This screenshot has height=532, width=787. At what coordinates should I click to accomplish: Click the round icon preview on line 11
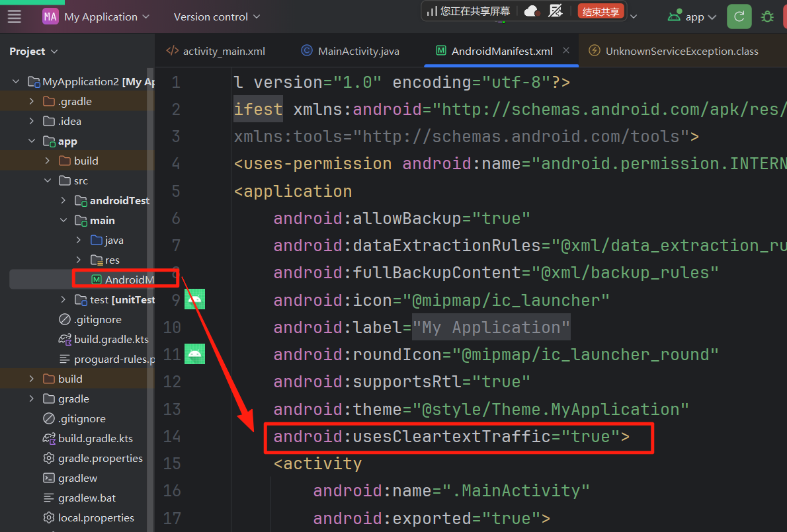coord(194,354)
